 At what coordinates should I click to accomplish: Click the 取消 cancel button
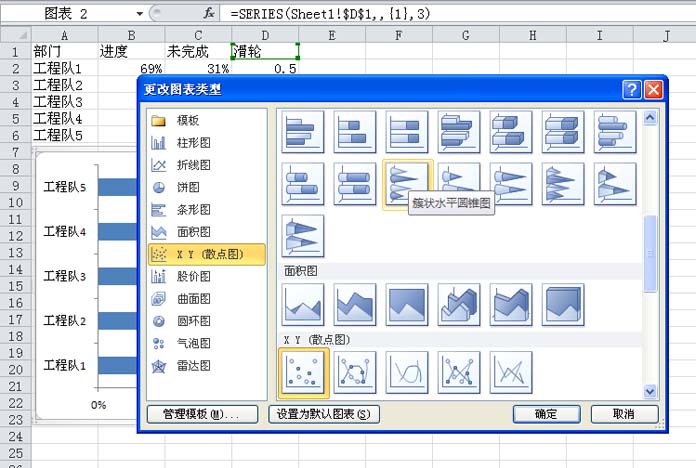coord(624,414)
